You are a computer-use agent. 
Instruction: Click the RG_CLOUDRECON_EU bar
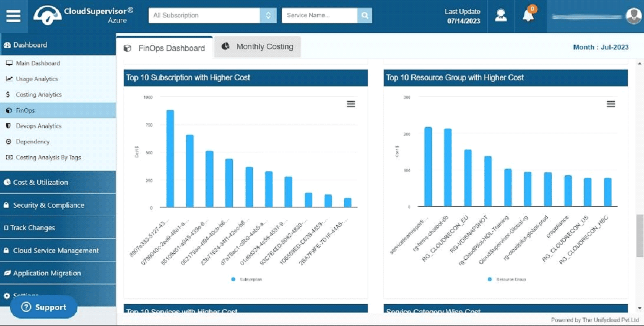tap(468, 178)
